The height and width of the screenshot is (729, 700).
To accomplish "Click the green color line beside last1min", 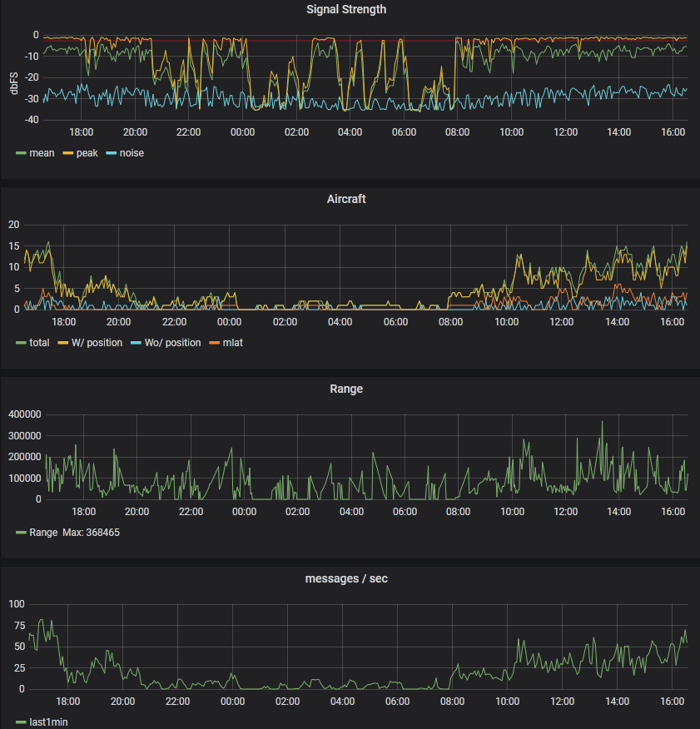I will [x=21, y=722].
